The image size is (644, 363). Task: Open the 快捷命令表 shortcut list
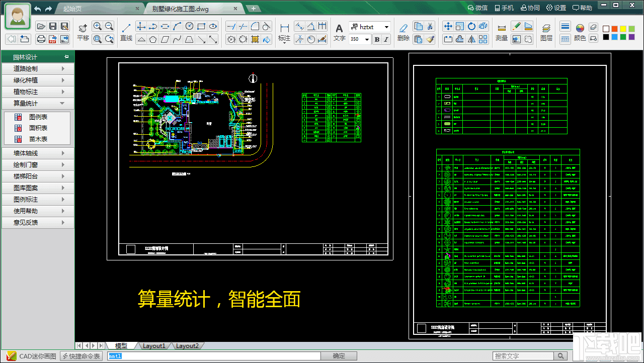(82, 356)
